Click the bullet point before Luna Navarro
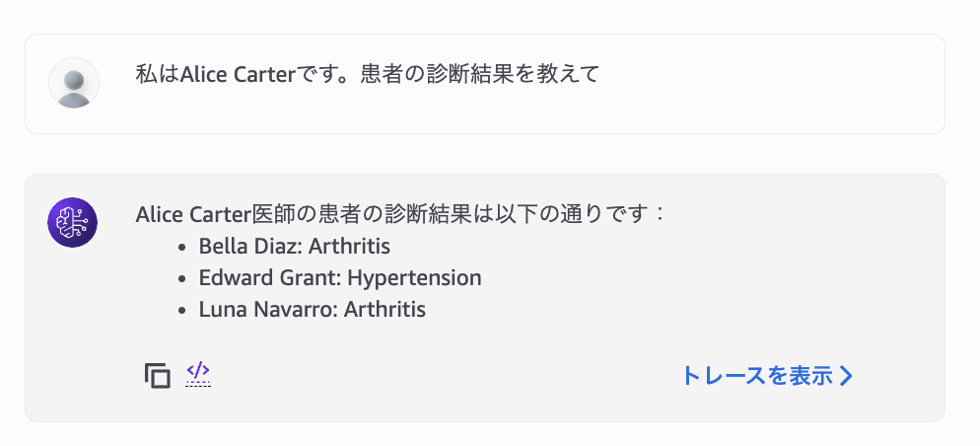This screenshot has width=980, height=446. 182,310
